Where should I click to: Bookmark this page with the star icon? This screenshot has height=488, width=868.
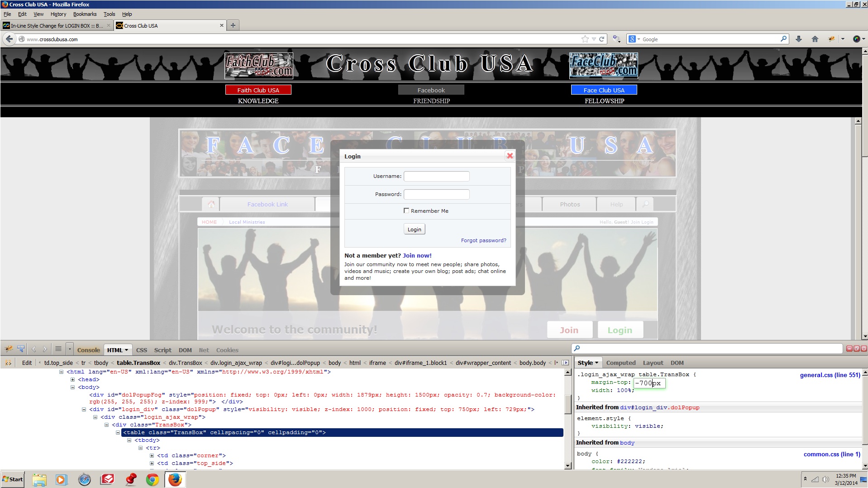(585, 39)
